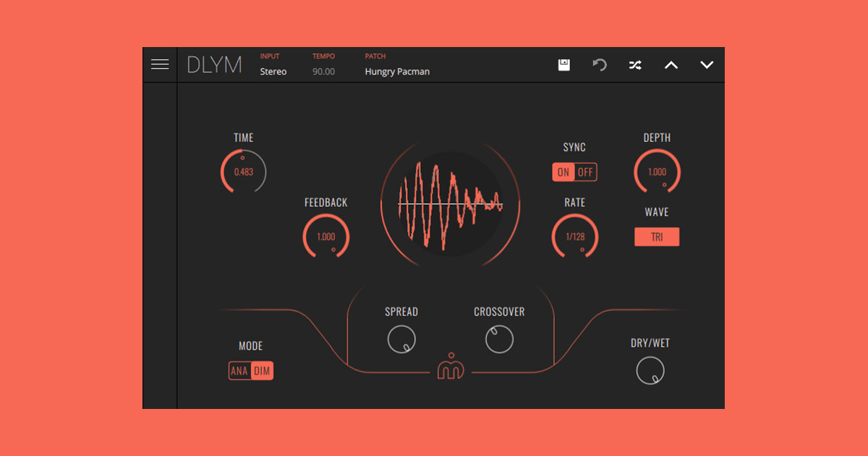Open the hamburger menu
This screenshot has height=456, width=868.
[x=160, y=64]
